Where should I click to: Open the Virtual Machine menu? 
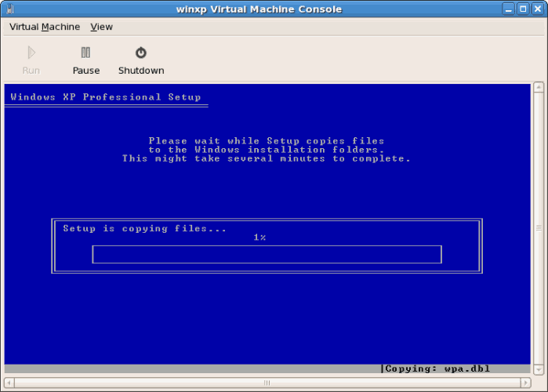coord(45,27)
